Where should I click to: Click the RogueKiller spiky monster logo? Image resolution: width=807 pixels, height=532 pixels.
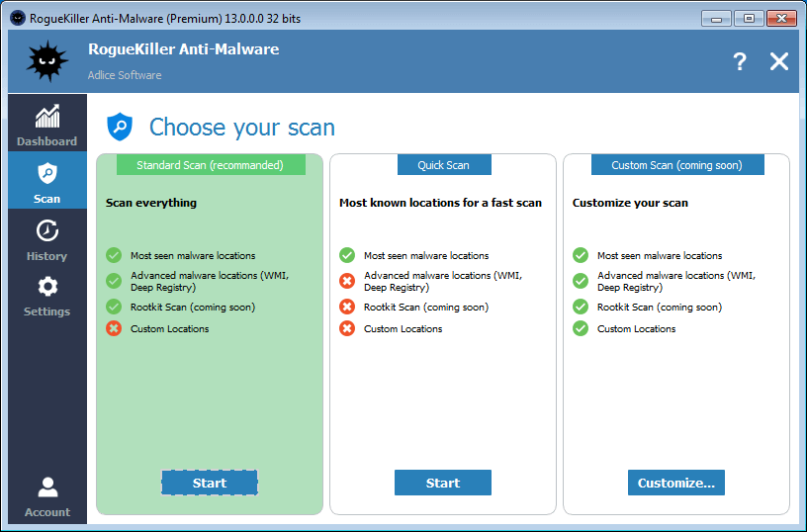coord(46,62)
